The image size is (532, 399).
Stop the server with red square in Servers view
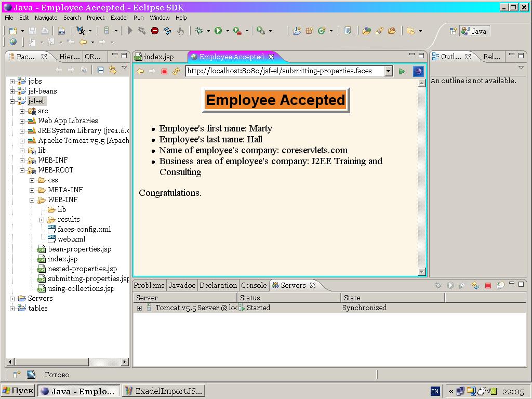point(488,286)
